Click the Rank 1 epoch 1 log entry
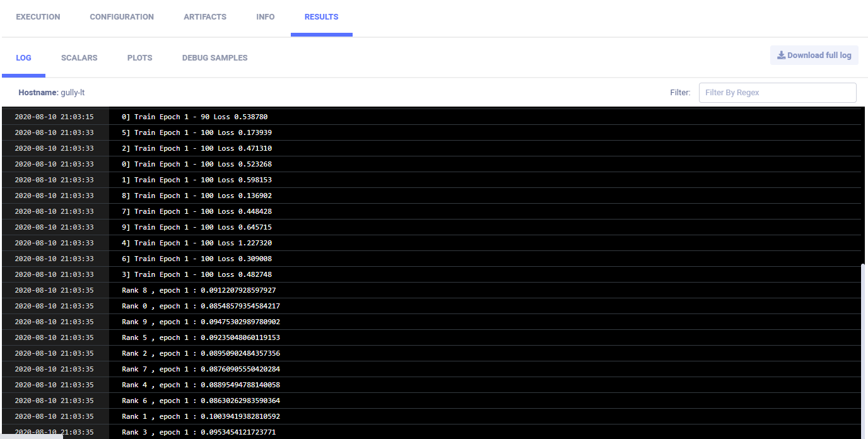Viewport: 868px width, 439px height. (x=201, y=416)
